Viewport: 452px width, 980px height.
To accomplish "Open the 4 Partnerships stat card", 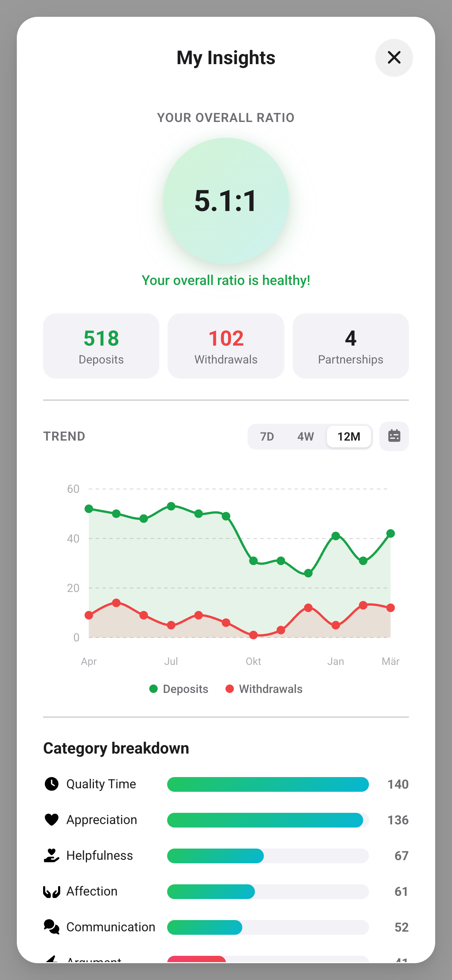I will [351, 346].
